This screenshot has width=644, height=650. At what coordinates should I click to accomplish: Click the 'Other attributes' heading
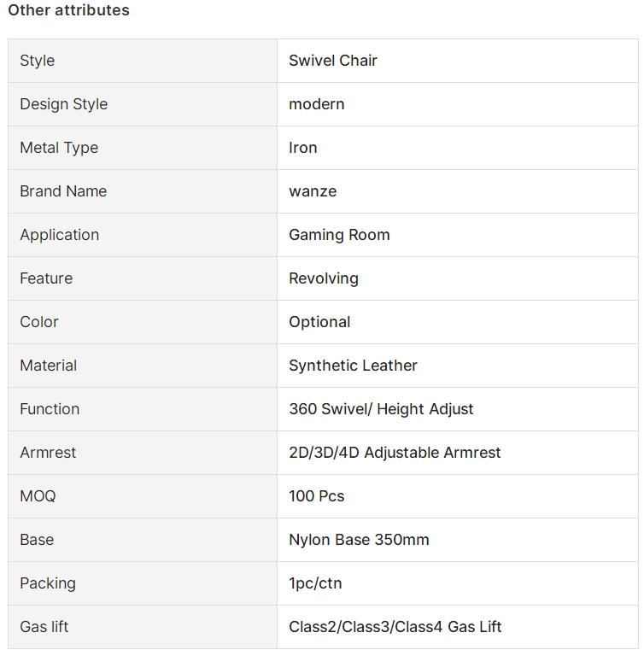point(69,10)
